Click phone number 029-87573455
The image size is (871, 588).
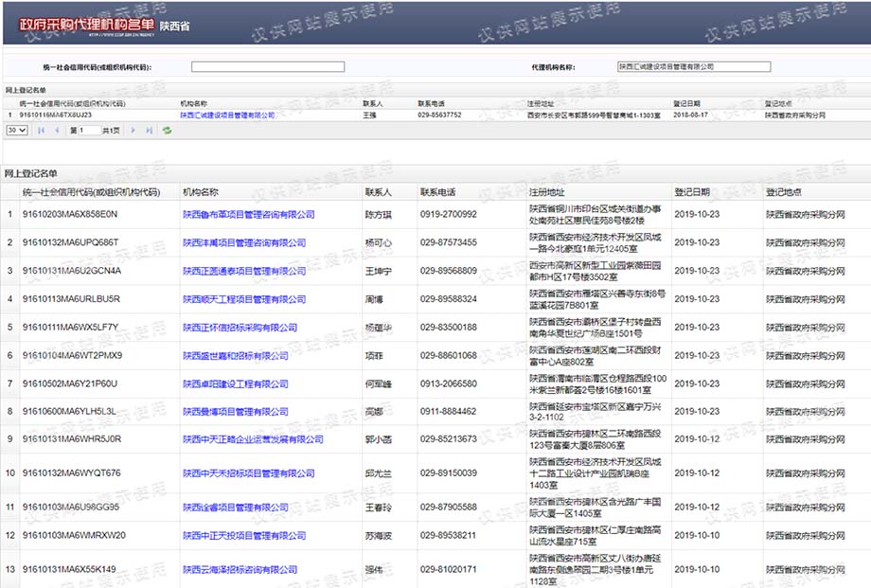448,242
